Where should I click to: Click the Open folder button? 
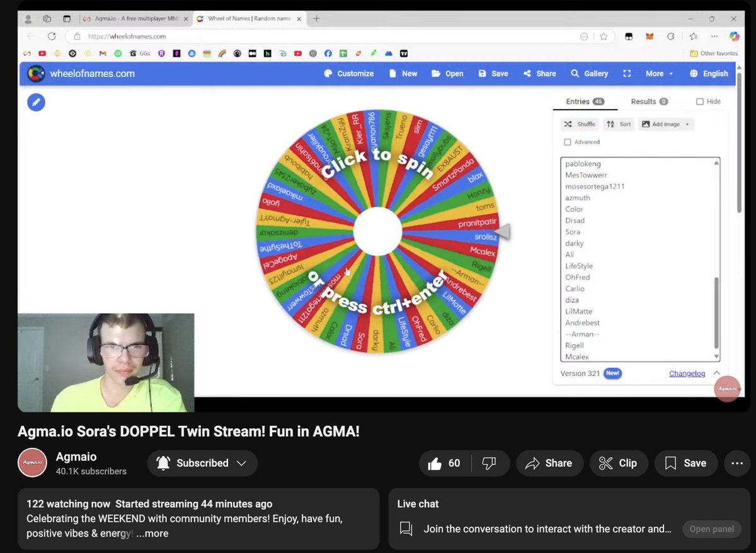pos(447,74)
